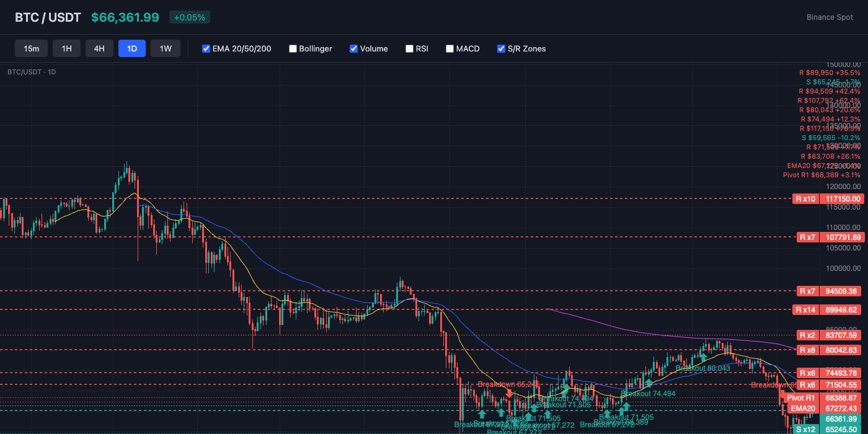868x434 pixels.
Task: Click the R $74,494 +12.3% level entry
Action: click(830, 119)
